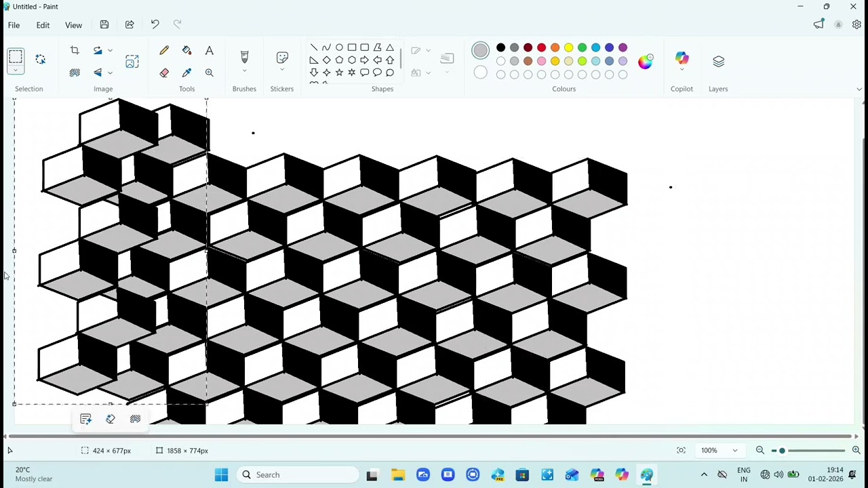868x488 pixels.
Task: Select the Pencil tool
Action: 164,51
